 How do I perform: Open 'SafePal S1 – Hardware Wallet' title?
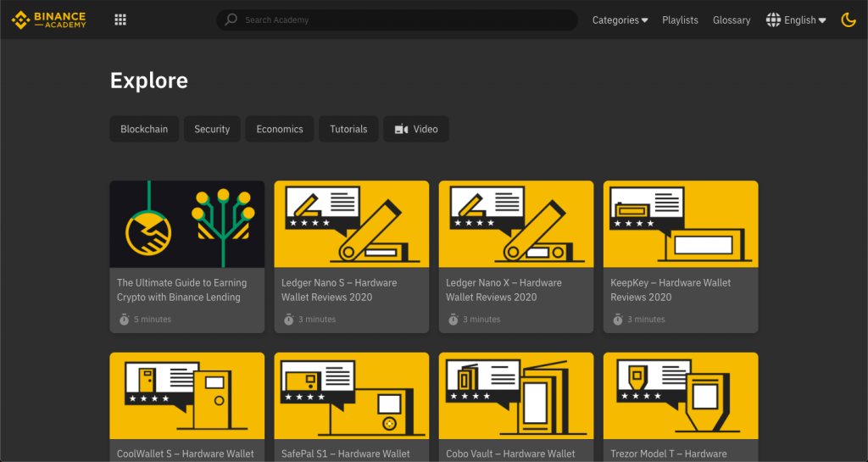[x=346, y=454]
